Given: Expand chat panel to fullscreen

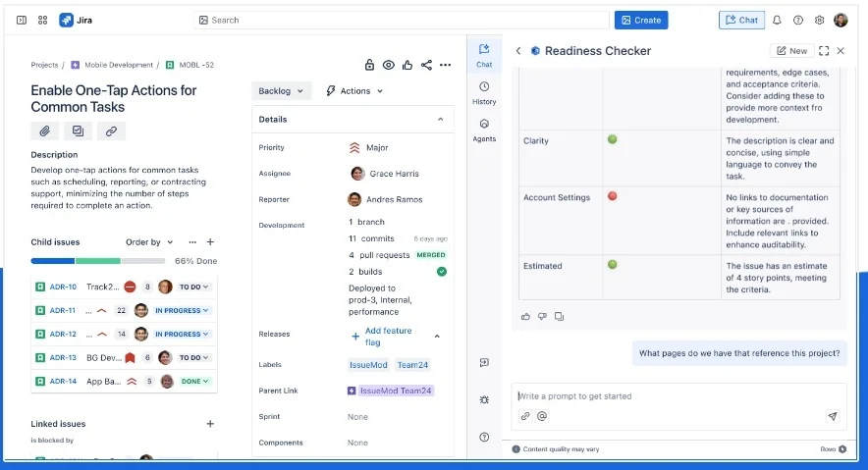Looking at the screenshot, I should pyautogui.click(x=824, y=51).
